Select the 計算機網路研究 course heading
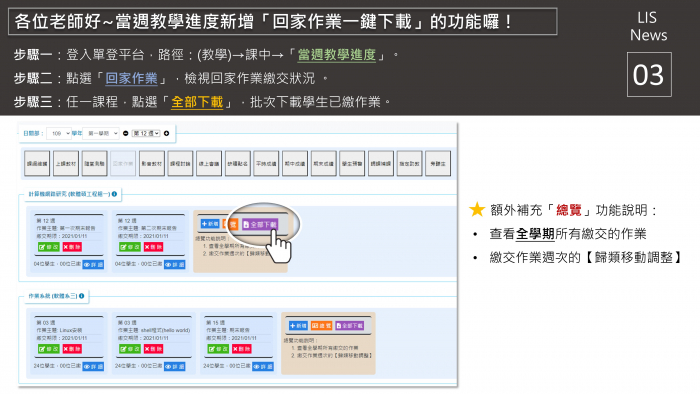 (x=69, y=194)
